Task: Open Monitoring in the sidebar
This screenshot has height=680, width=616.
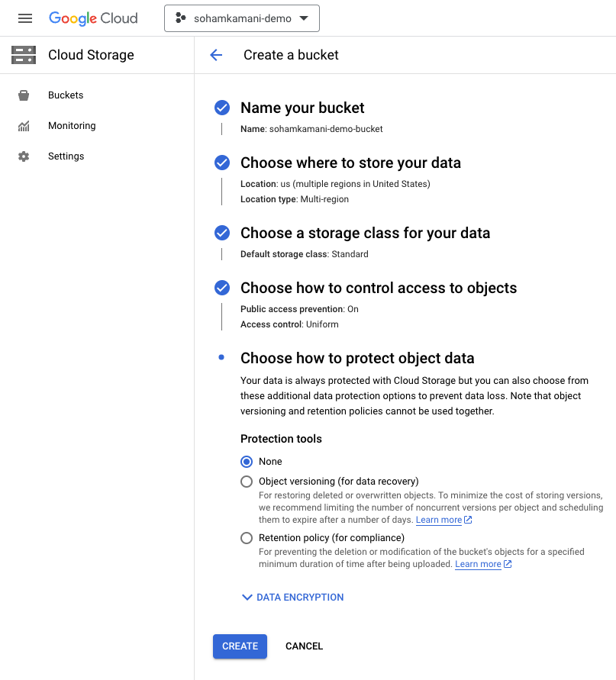Action: tap(72, 126)
